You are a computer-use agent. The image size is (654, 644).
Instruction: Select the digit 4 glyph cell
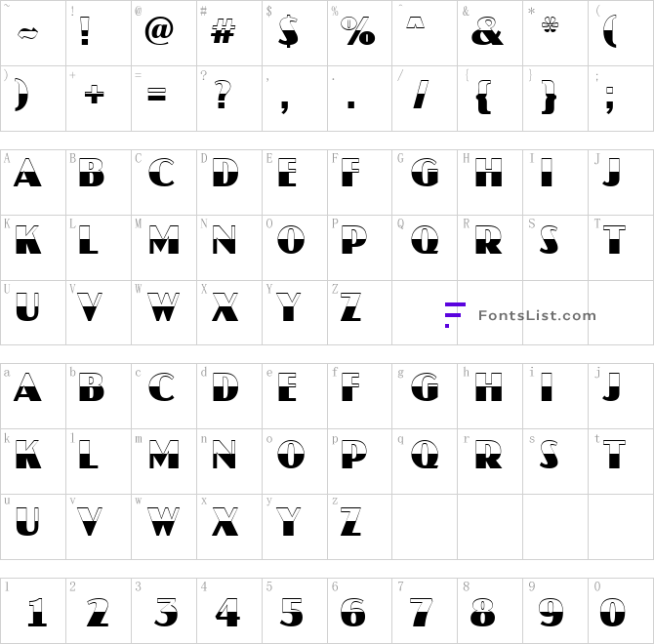pyautogui.click(x=229, y=611)
